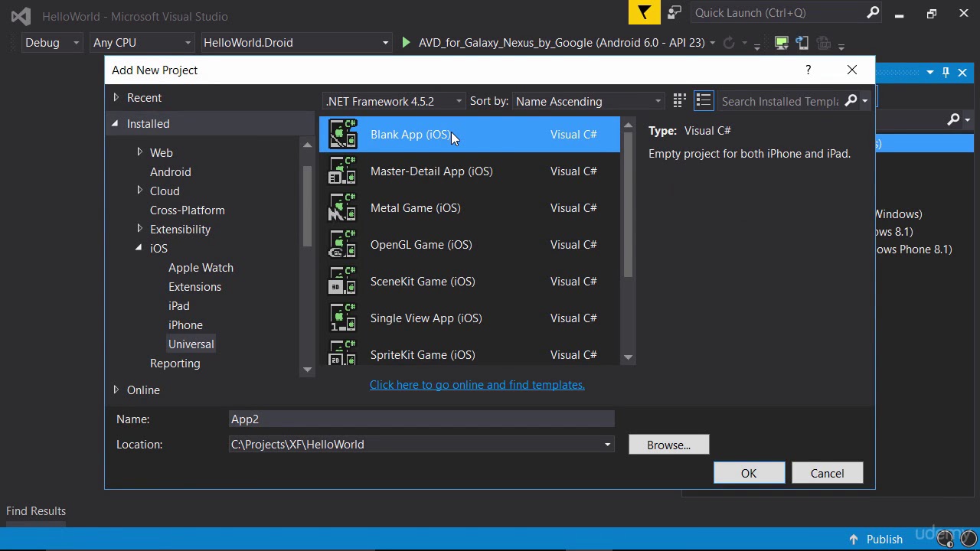Click the refresh/restart toolbar icon

pyautogui.click(x=729, y=43)
